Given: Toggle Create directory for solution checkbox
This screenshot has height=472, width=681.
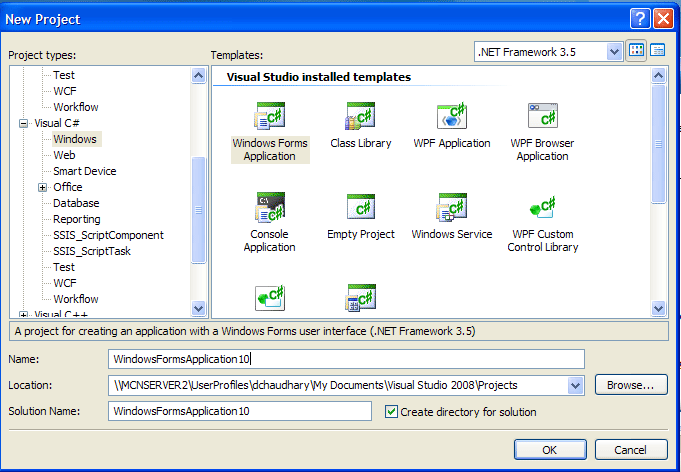Looking at the screenshot, I should click(x=391, y=411).
